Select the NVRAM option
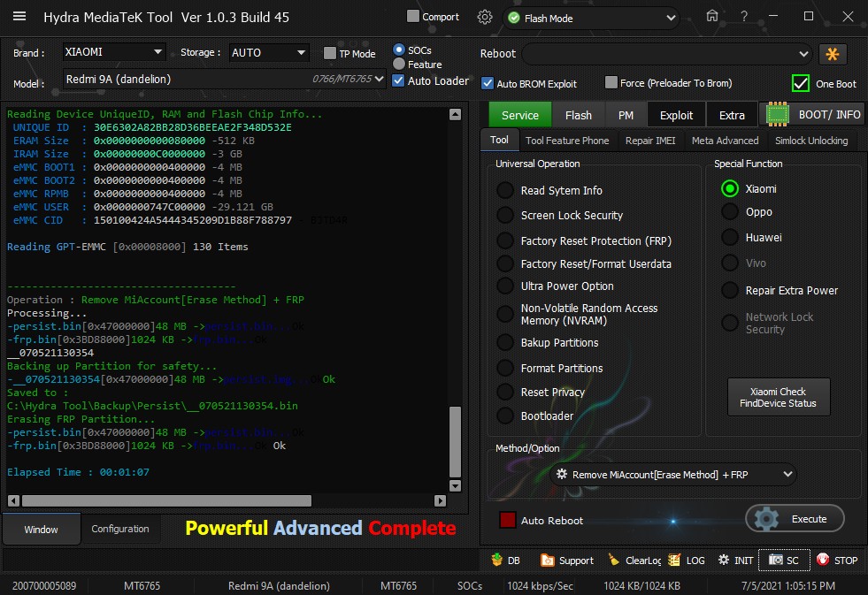Image resolution: width=868 pixels, height=595 pixels. [505, 314]
